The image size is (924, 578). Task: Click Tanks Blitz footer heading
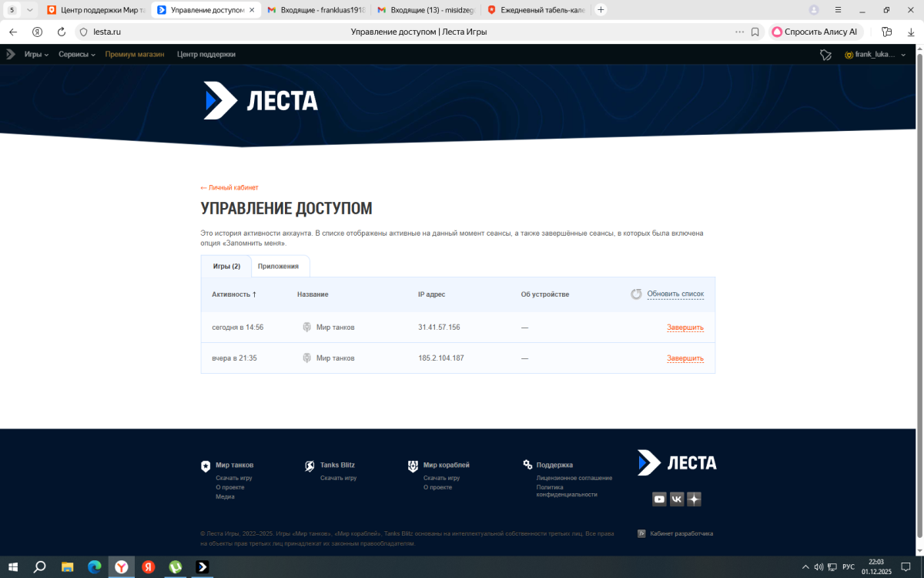point(337,465)
